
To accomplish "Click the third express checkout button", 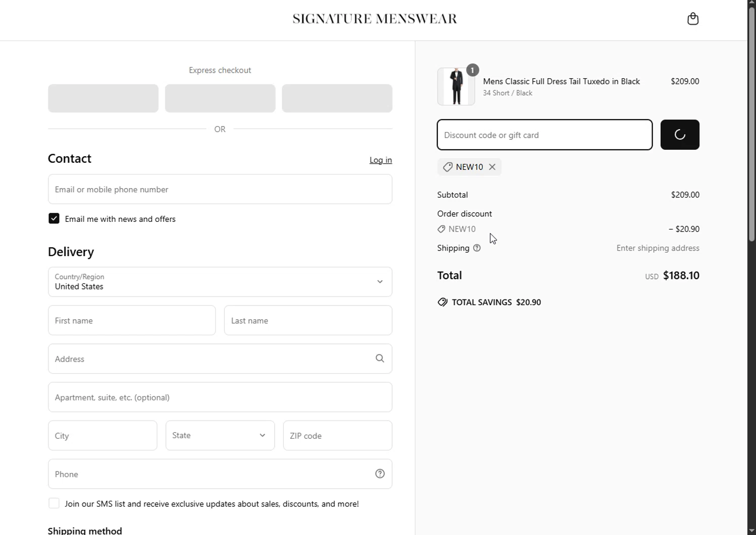I will [337, 98].
